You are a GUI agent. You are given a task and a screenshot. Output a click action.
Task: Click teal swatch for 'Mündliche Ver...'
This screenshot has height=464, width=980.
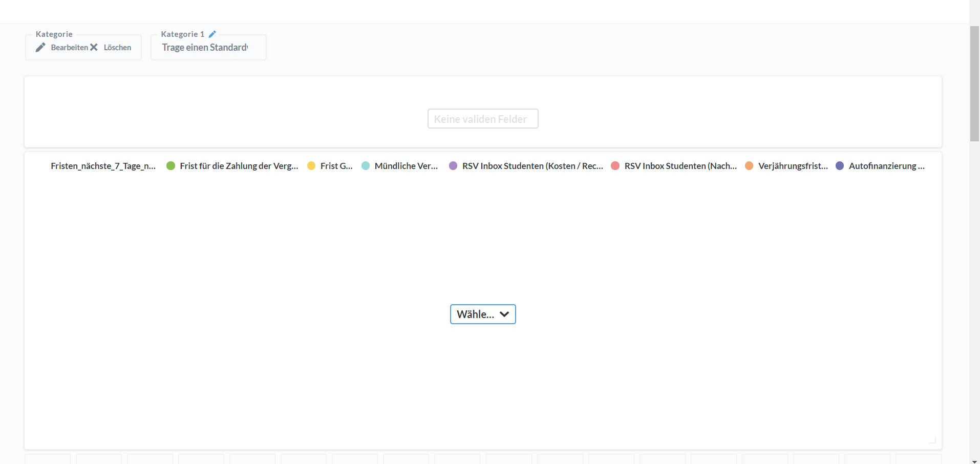366,166
